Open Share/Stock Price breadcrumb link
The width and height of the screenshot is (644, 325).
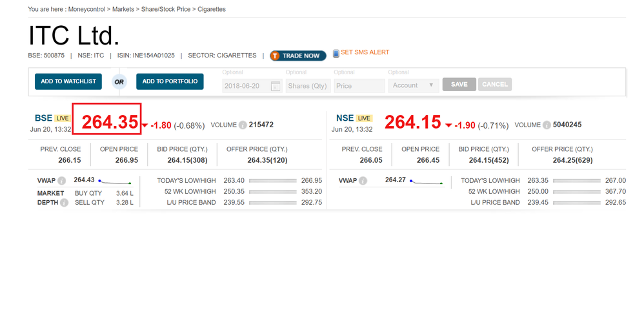click(166, 9)
